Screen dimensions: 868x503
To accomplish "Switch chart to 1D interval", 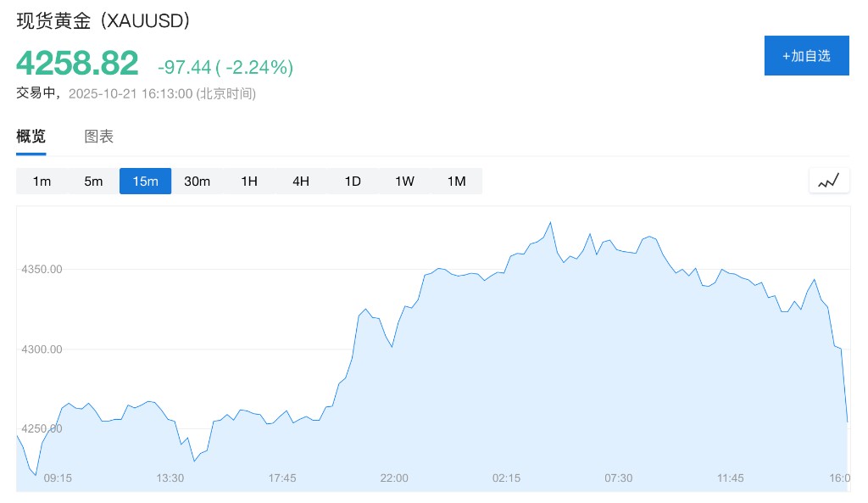I will pos(353,182).
